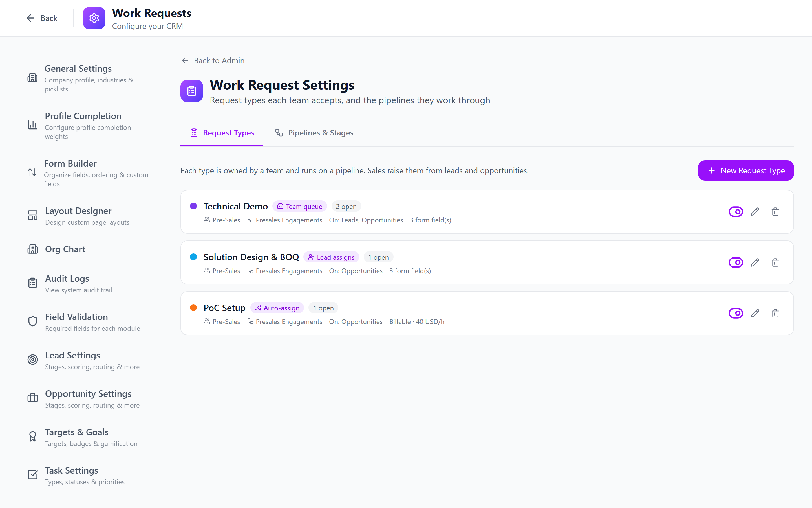Edit PoC Setup request type
The height and width of the screenshot is (508, 812).
point(755,313)
